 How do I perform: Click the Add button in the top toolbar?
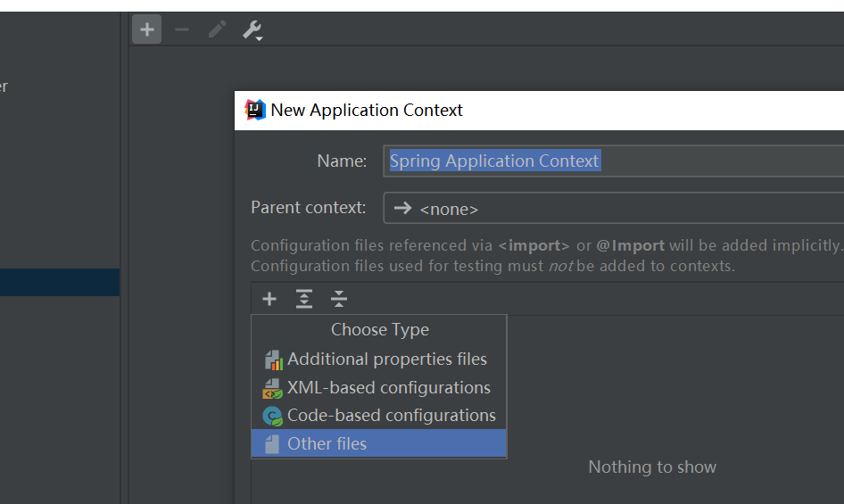click(147, 29)
